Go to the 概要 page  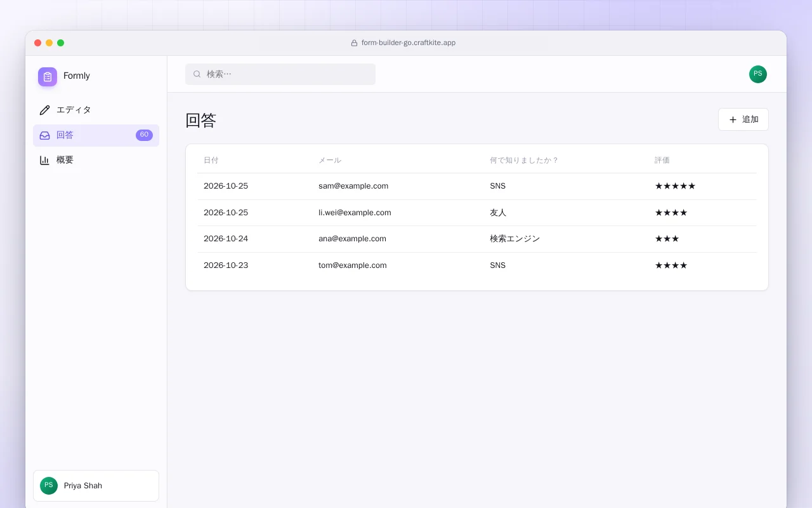pos(96,160)
